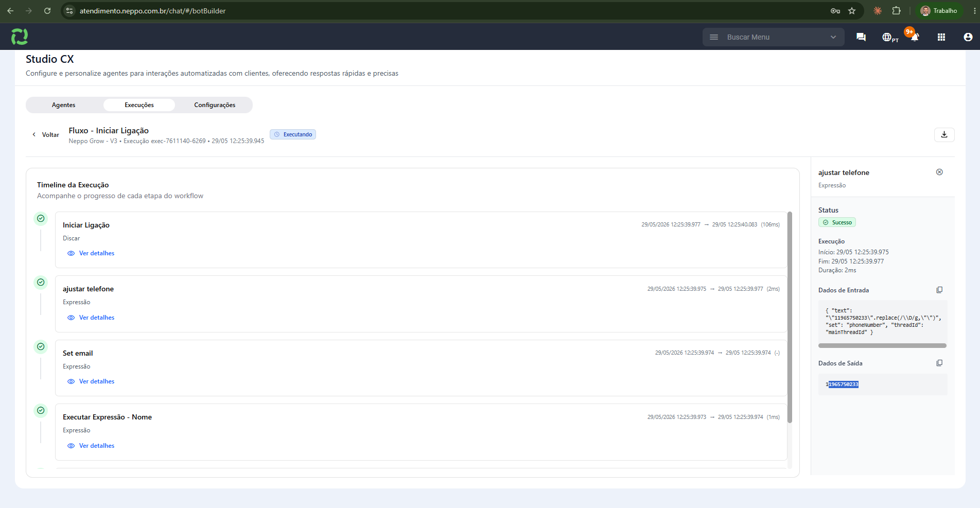The width and height of the screenshot is (980, 508).
Task: Open the browser extensions puzzle icon
Action: point(897,11)
